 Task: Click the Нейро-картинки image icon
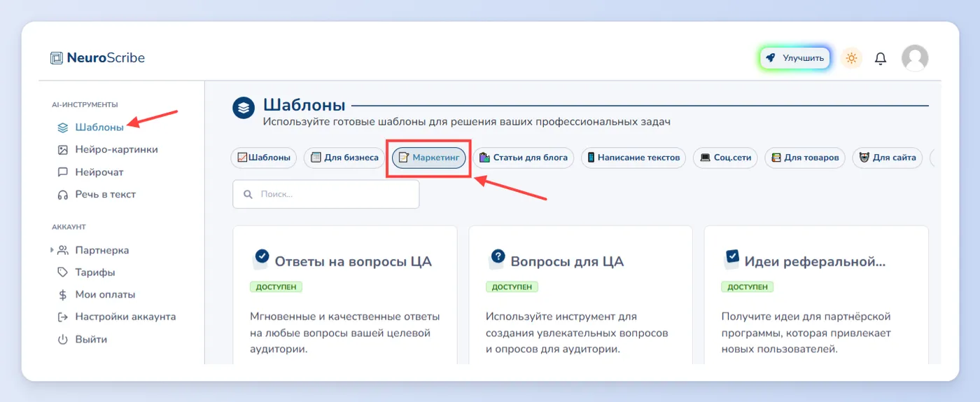63,150
